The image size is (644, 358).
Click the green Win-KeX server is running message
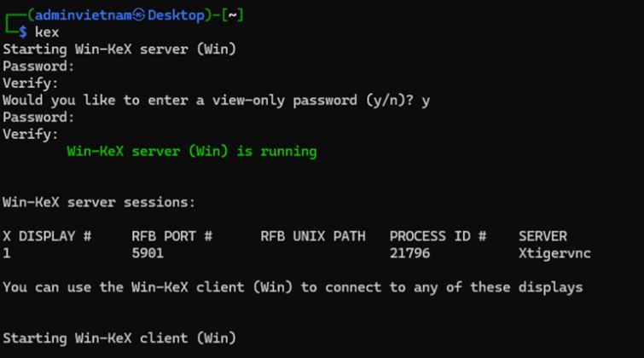(x=192, y=152)
